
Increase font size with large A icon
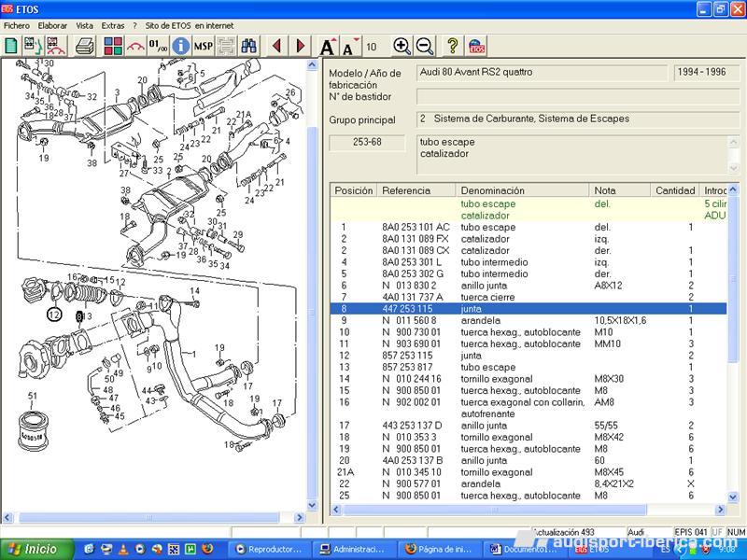(x=327, y=47)
